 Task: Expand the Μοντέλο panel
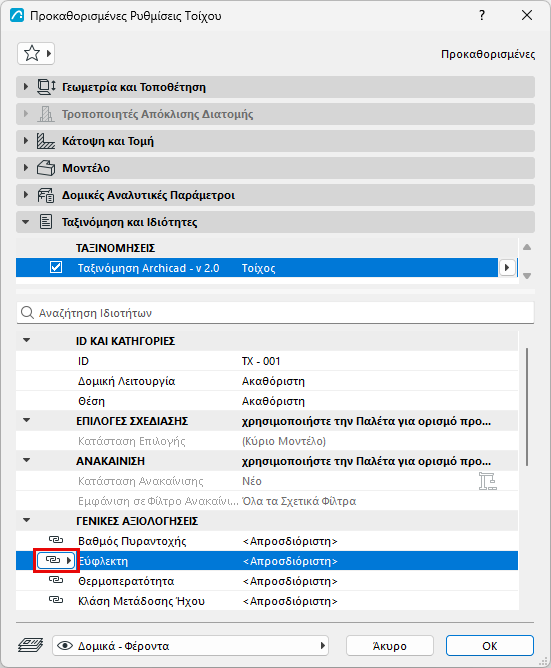[26, 168]
